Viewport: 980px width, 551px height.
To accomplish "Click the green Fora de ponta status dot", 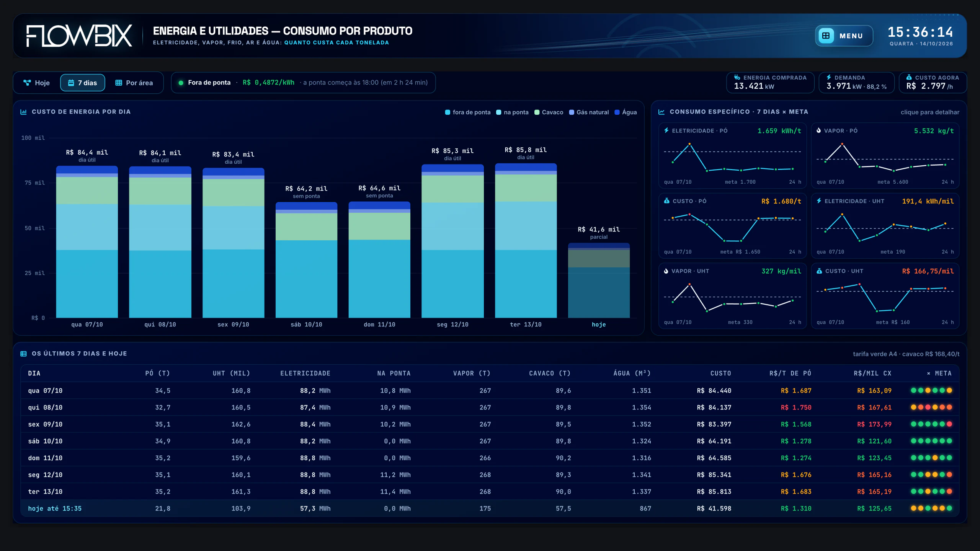I will coord(181,83).
